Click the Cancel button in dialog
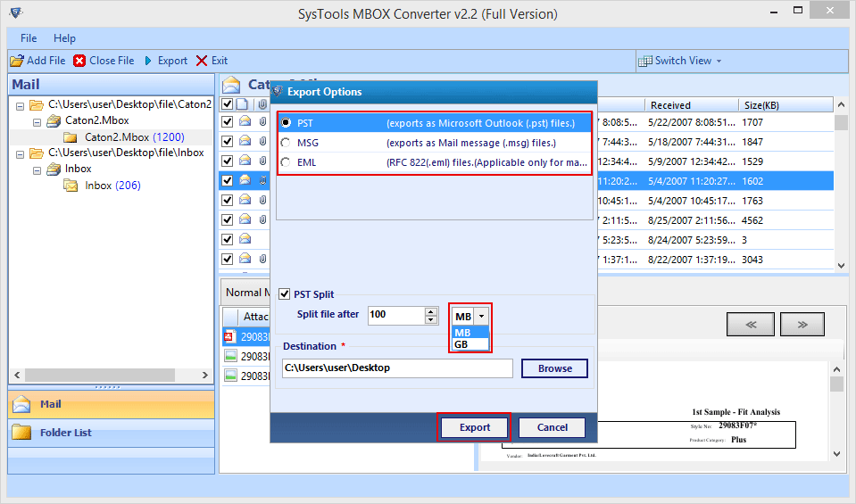Viewport: 856px width, 504px height. tap(552, 427)
